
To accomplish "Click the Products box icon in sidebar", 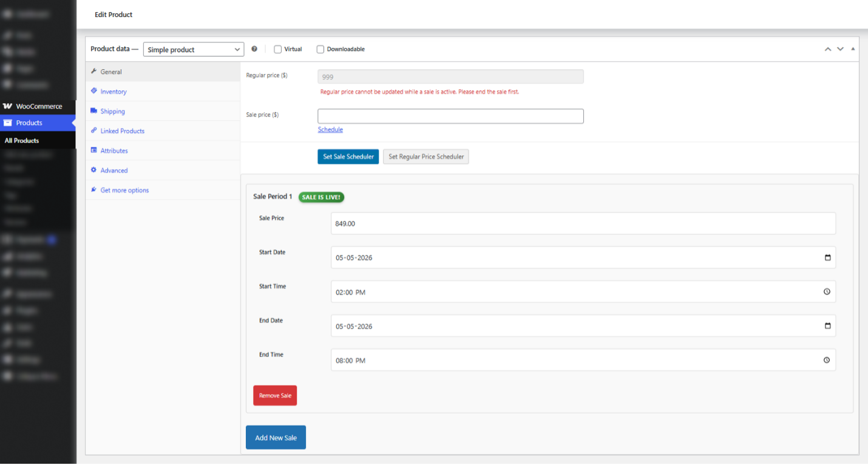I will tap(7, 123).
